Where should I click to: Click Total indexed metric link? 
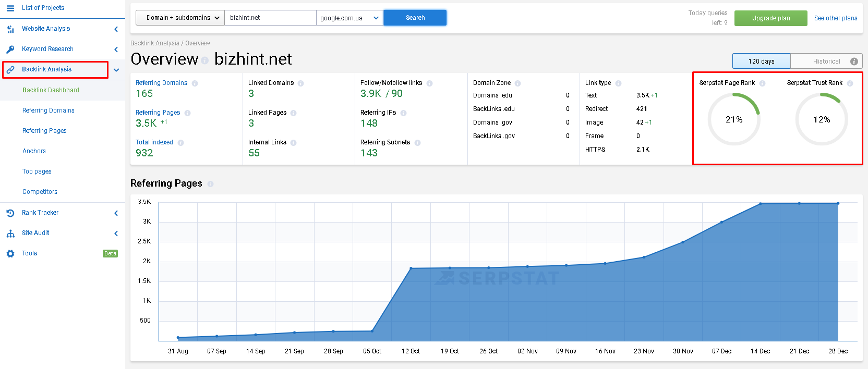[x=154, y=142]
